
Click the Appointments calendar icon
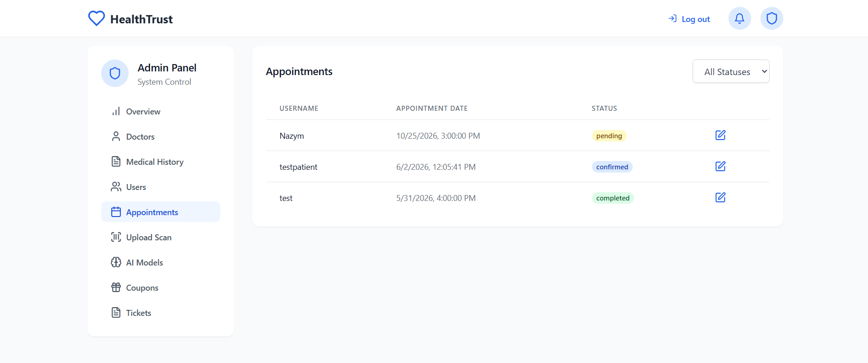[116, 212]
